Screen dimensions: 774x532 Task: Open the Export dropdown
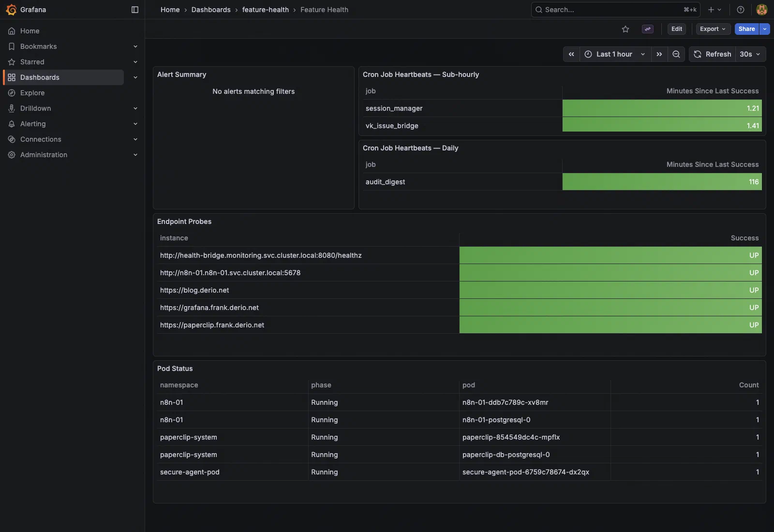coord(713,29)
